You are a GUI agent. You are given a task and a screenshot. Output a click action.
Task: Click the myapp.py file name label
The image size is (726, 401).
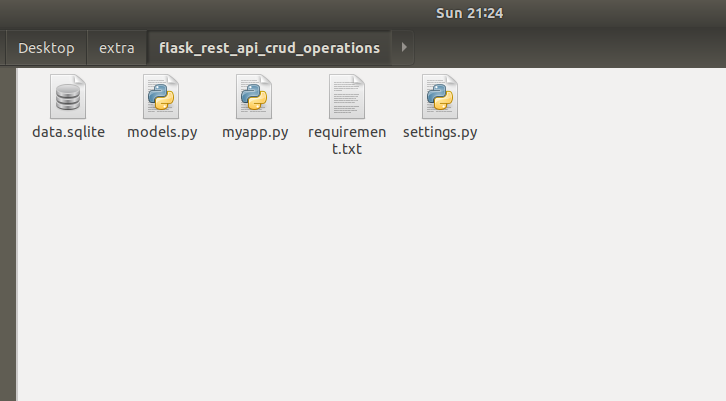[x=255, y=132]
